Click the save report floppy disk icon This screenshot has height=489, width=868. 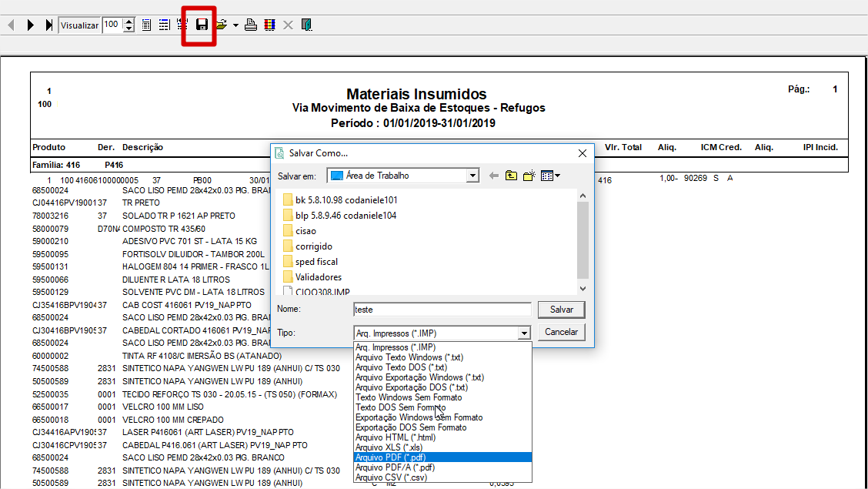[x=202, y=25]
